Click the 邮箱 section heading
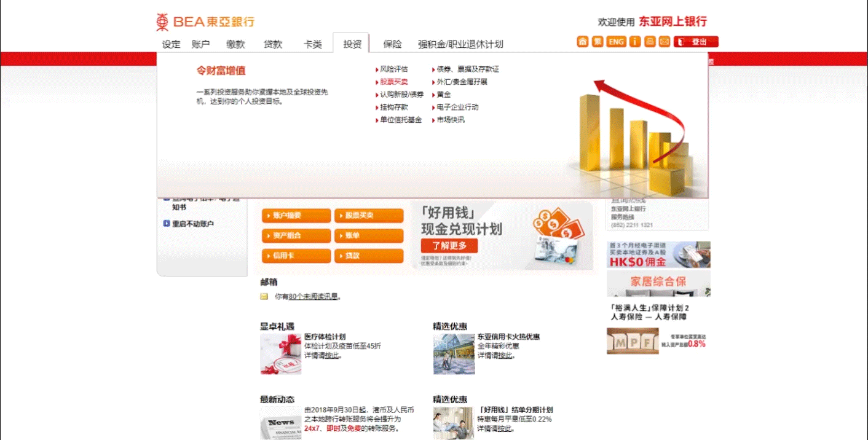The height and width of the screenshot is (440, 868). 269,282
